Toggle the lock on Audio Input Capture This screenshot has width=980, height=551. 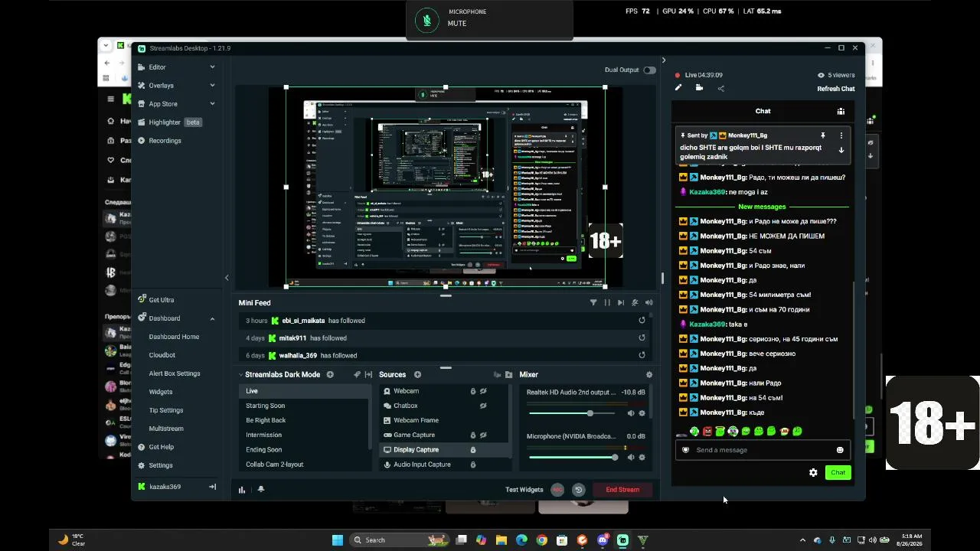pos(473,465)
